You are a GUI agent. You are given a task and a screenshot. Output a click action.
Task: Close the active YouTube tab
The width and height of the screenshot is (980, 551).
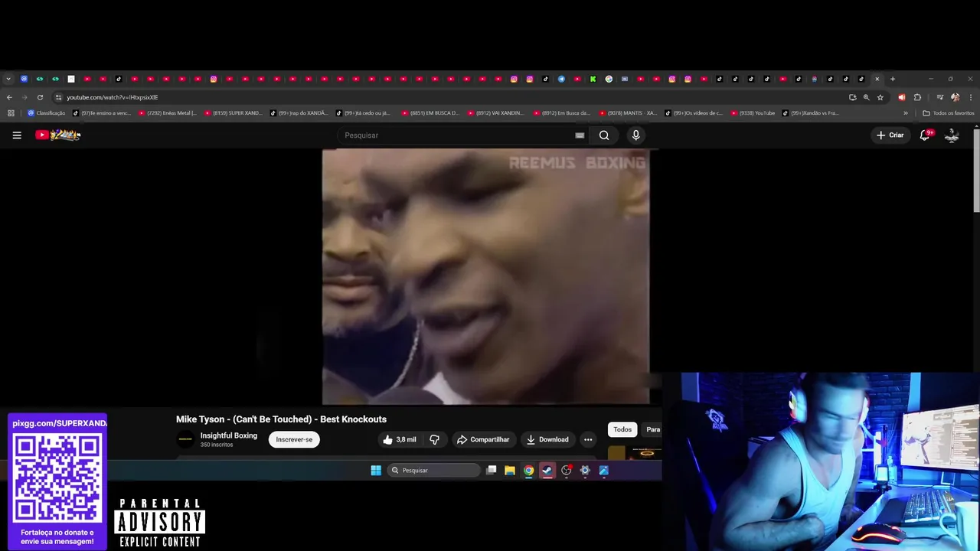pos(877,79)
